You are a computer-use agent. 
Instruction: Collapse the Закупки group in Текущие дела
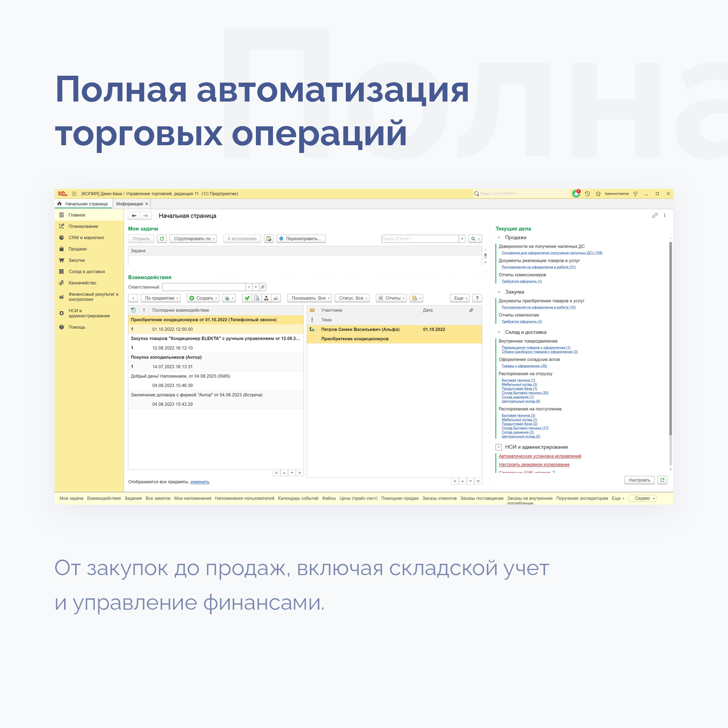499,292
